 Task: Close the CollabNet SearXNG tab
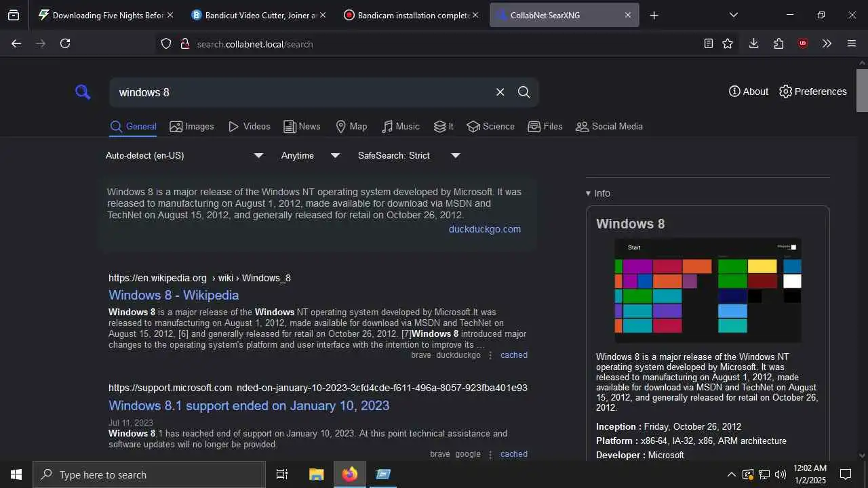tap(628, 15)
